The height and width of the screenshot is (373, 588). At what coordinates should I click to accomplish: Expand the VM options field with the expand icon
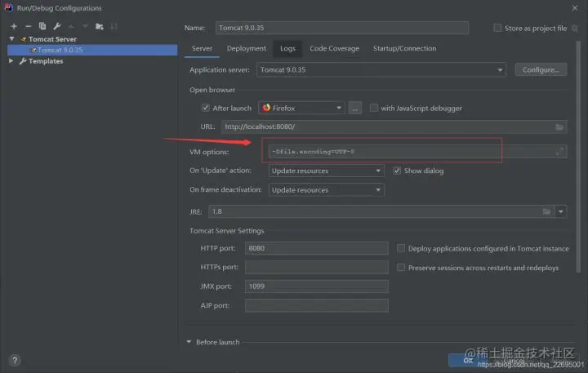559,152
